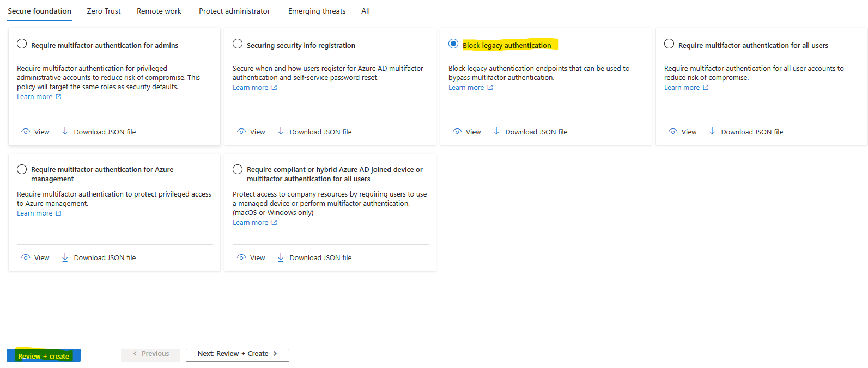Open Learn more link for Block legacy authentication
This screenshot has width=868, height=368.
point(466,88)
